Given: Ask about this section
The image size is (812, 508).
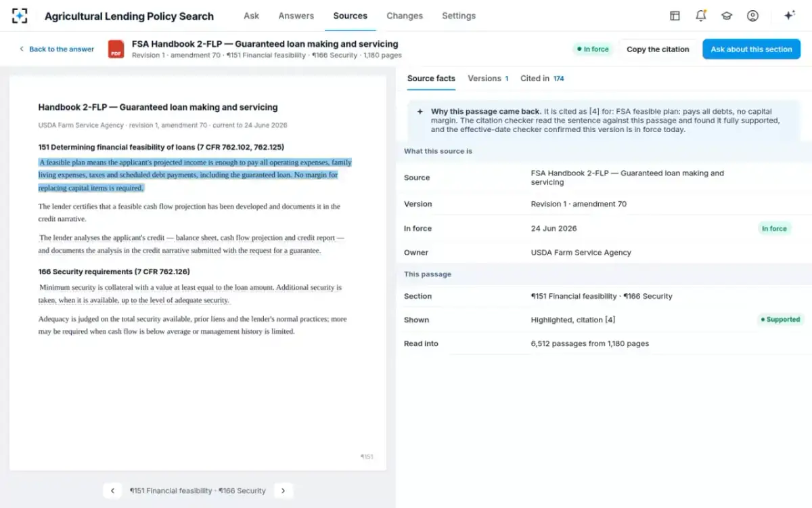Looking at the screenshot, I should 751,49.
